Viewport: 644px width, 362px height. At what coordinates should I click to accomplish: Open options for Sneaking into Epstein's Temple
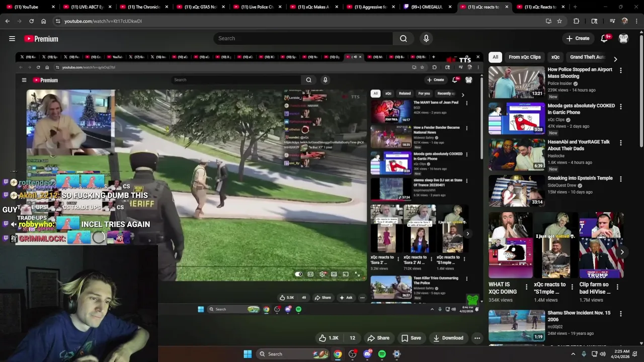click(620, 179)
